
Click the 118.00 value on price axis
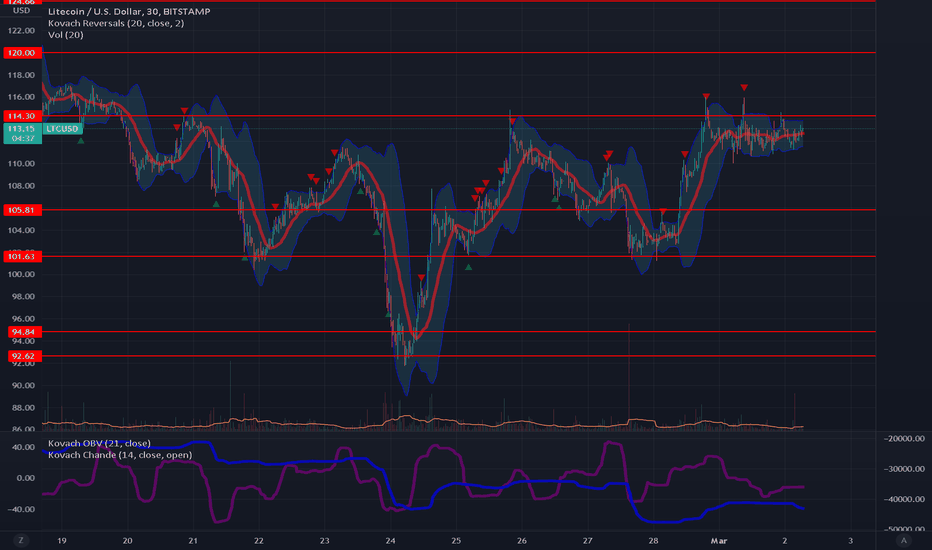pyautogui.click(x=21, y=75)
